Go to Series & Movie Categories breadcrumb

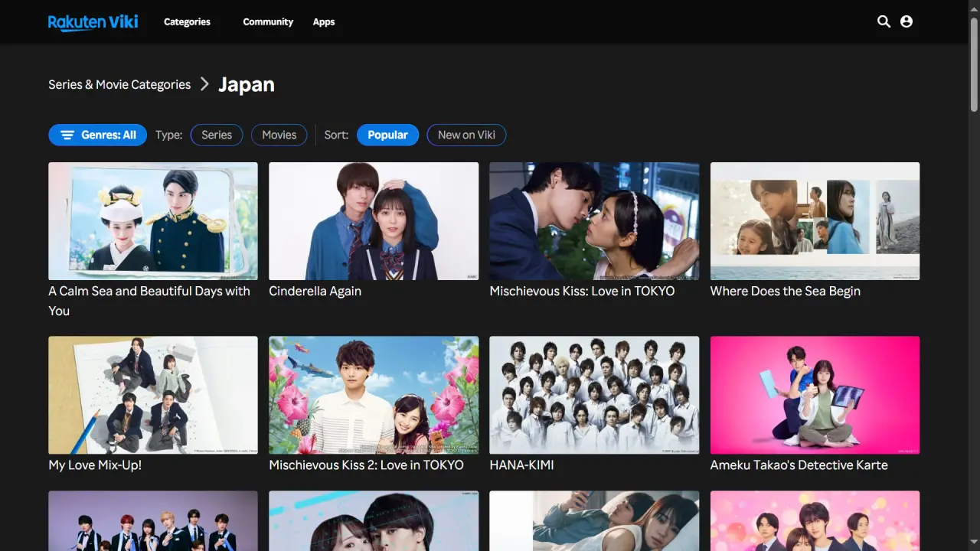click(x=119, y=84)
